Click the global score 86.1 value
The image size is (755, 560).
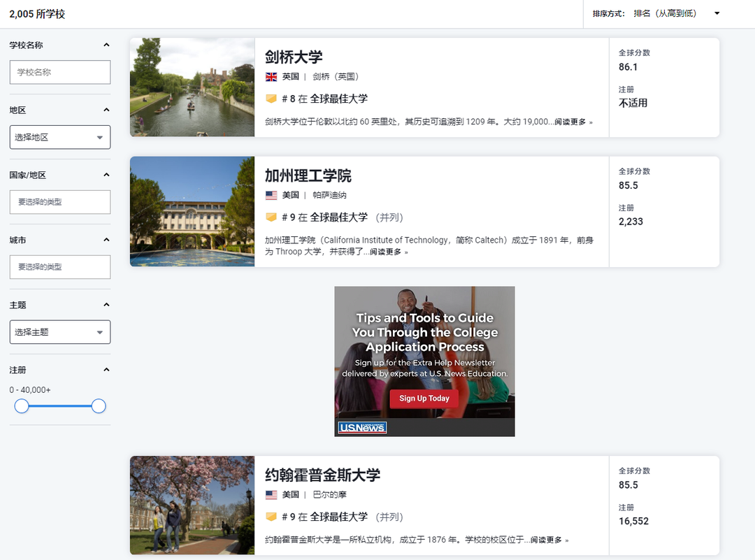[628, 67]
